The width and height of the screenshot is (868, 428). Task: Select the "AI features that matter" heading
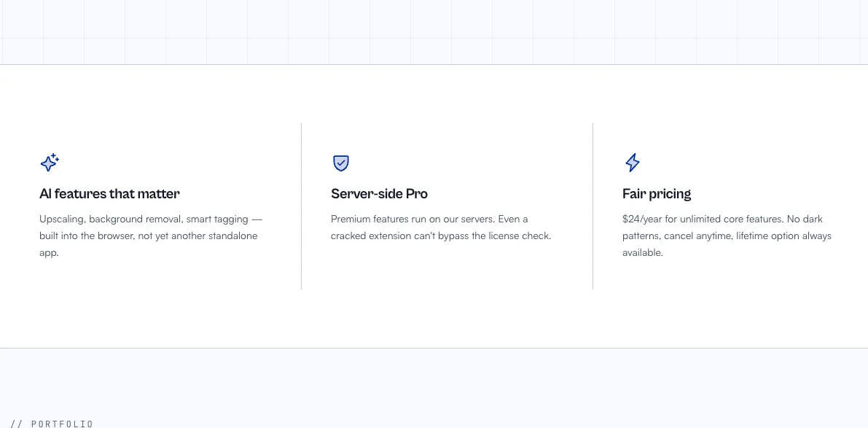point(109,194)
